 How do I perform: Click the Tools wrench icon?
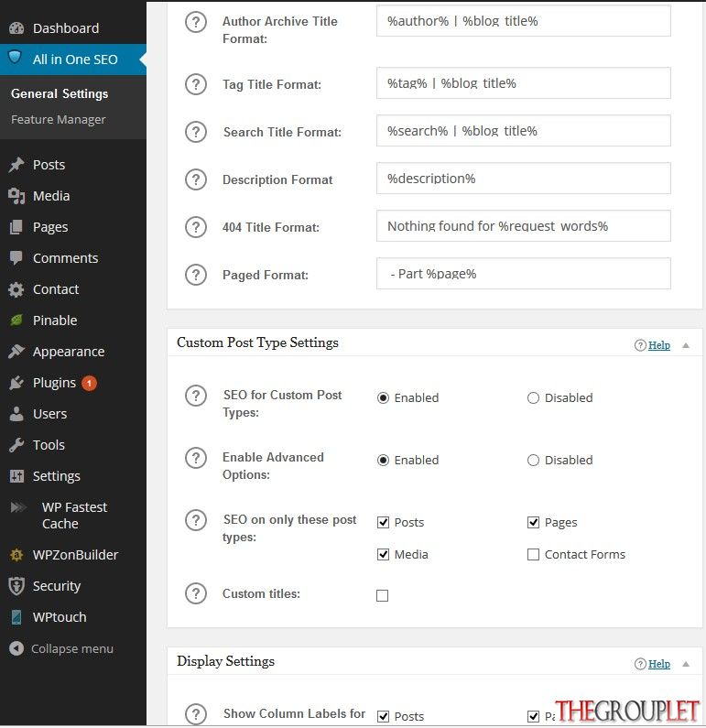pos(16,445)
